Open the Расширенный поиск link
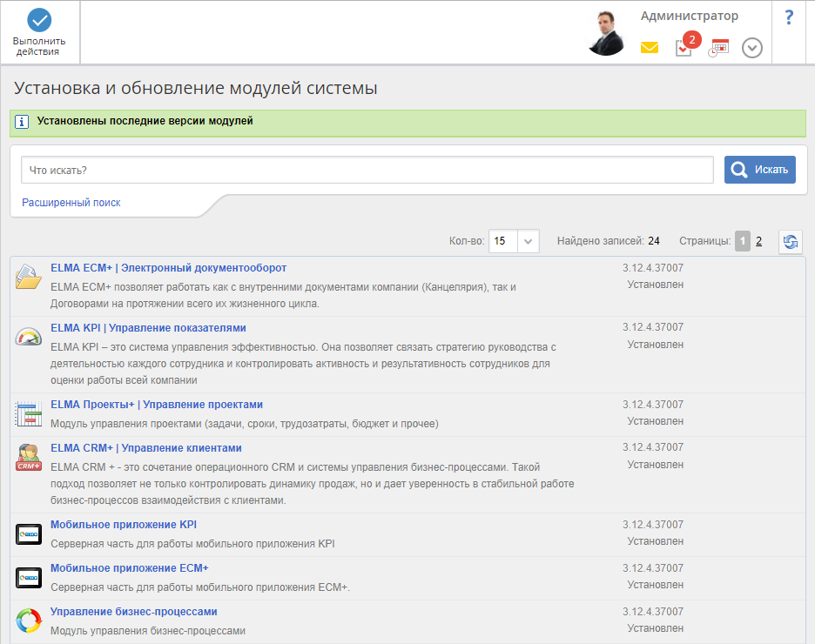This screenshot has height=644, width=815. (71, 203)
